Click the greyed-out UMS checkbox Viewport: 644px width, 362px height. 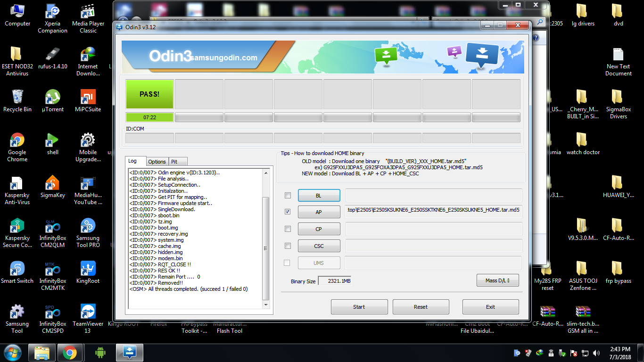[287, 263]
